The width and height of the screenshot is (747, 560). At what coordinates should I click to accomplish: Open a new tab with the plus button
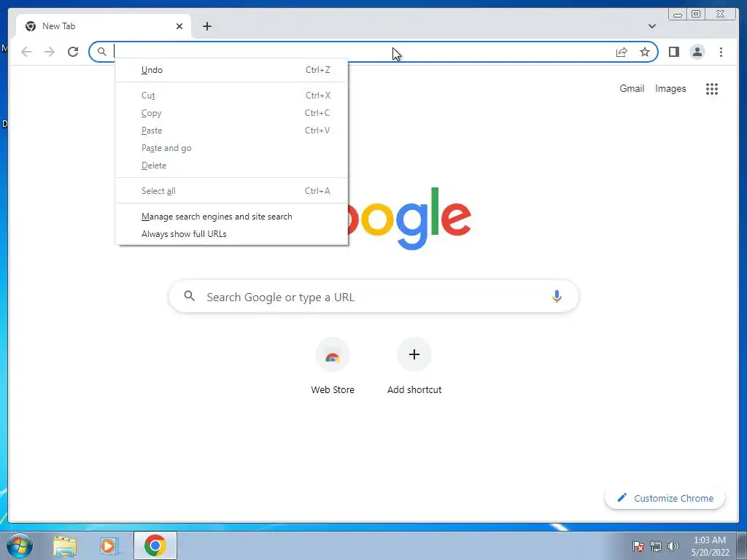[x=206, y=26]
